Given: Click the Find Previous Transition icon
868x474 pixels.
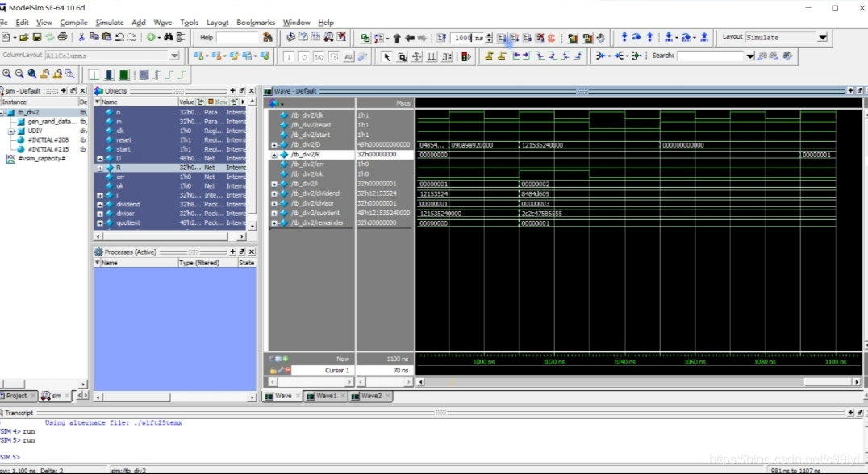Looking at the screenshot, I should tap(515, 56).
